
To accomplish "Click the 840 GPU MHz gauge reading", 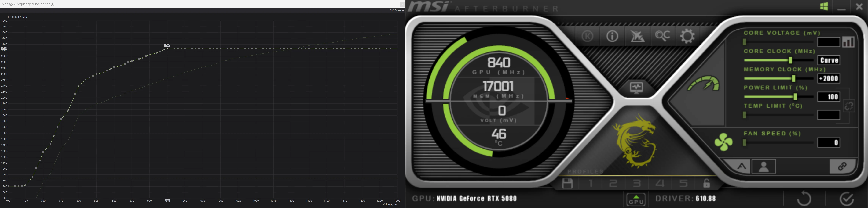I will click(499, 62).
